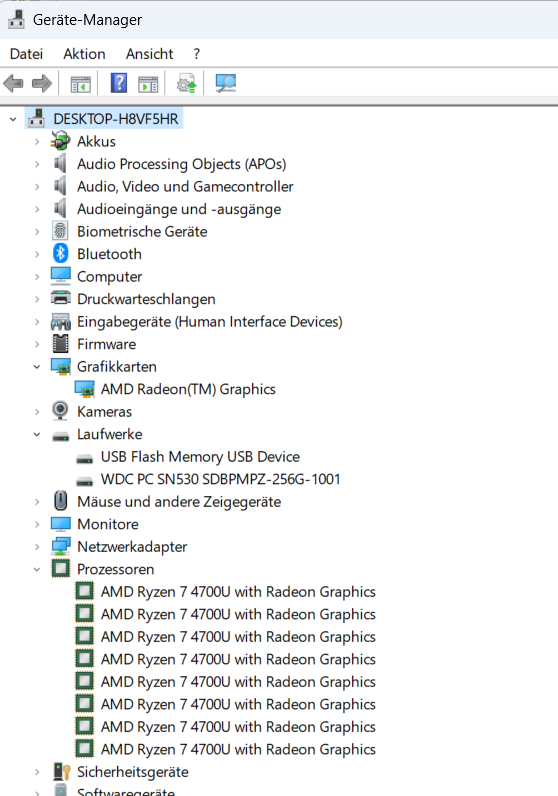Select USB Flash Memory USB Device
558x796 pixels.
(x=200, y=457)
